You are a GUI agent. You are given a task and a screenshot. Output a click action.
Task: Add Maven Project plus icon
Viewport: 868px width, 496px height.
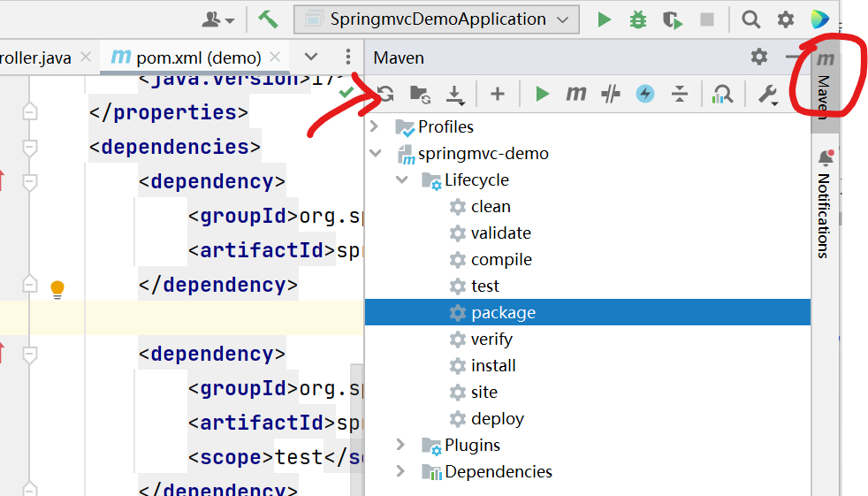point(498,94)
